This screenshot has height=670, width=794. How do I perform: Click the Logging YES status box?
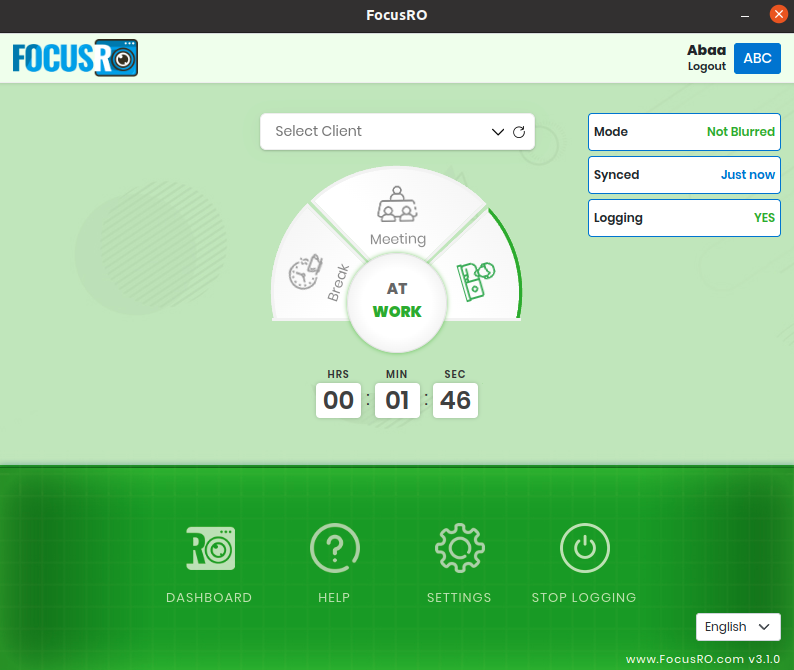point(684,218)
